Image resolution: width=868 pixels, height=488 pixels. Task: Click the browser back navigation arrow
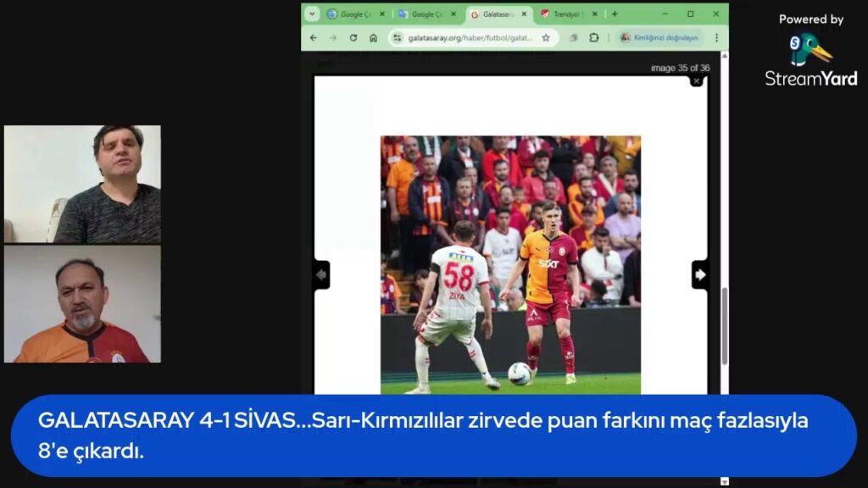click(x=315, y=36)
